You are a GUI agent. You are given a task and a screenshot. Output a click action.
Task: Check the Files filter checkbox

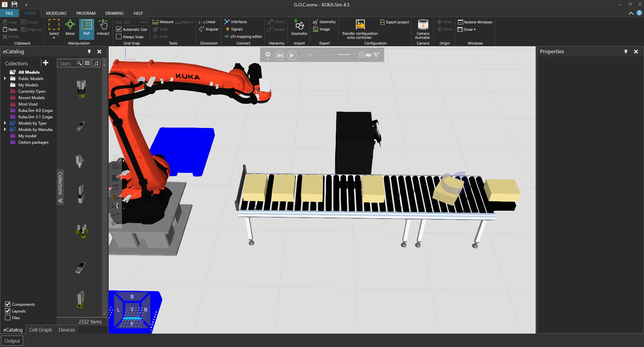[8, 318]
